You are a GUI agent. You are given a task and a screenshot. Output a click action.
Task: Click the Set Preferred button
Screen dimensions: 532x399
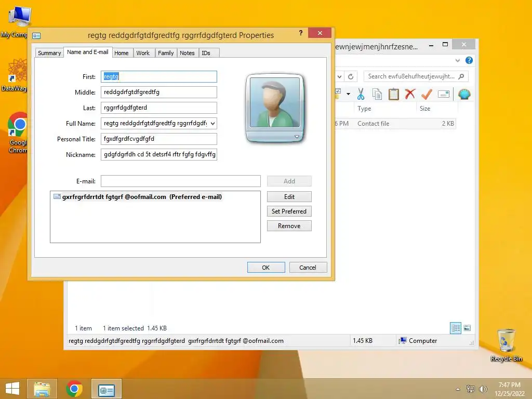[x=289, y=211]
